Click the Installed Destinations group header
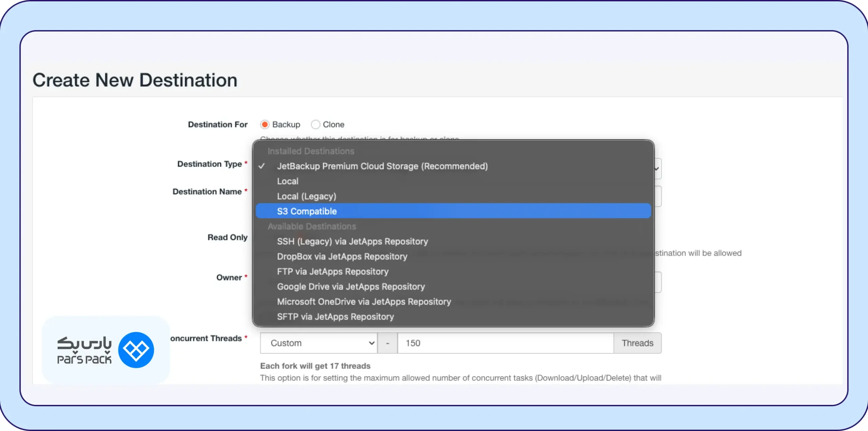This screenshot has height=431, width=868. point(311,151)
